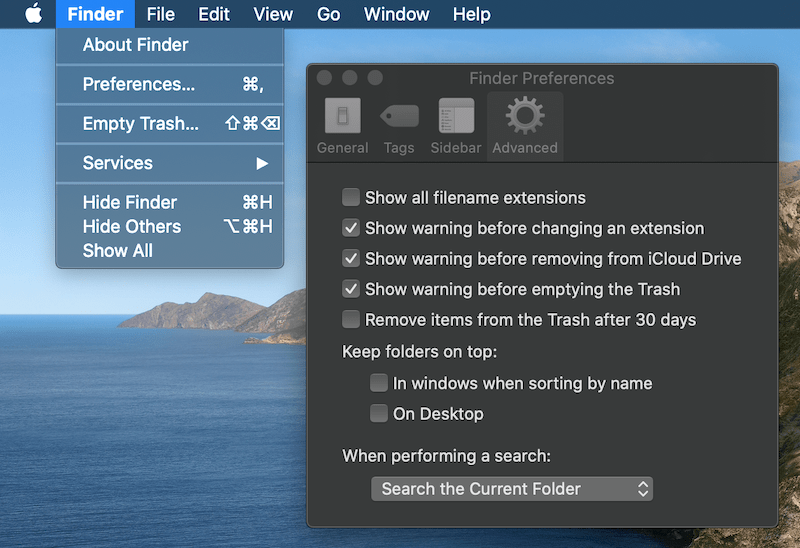Open the Edit menu
800x548 pixels.
[214, 14]
